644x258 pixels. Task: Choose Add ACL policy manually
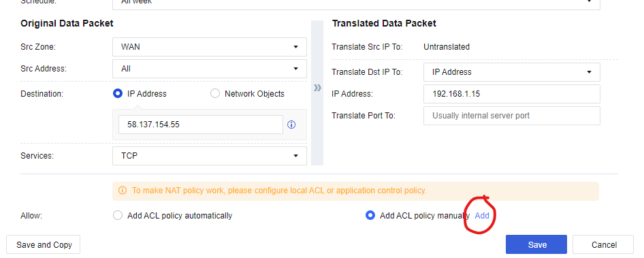[370, 215]
